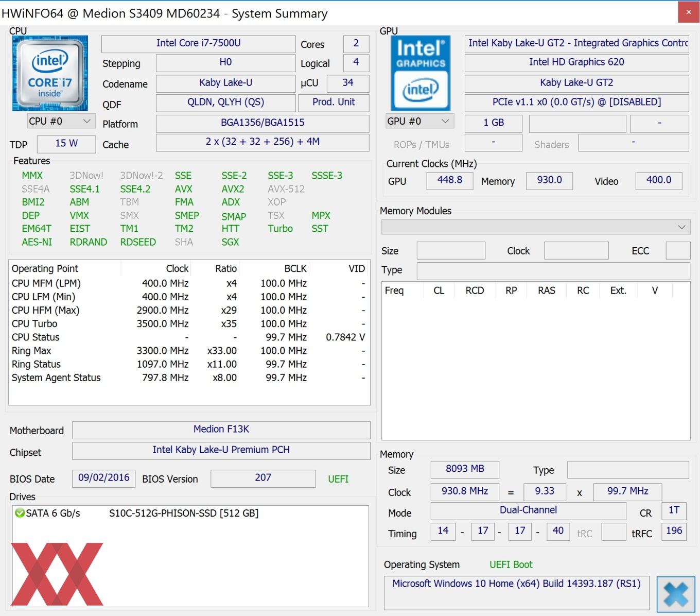Click the Motherboard Medion F13K field
Screen dimensions: 700x616
[221, 430]
